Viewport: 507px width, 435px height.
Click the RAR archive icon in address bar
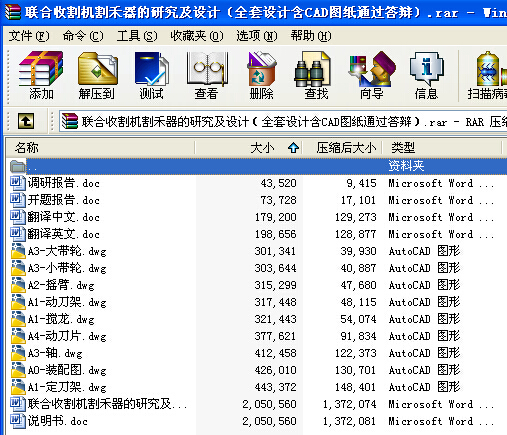[x=69, y=121]
